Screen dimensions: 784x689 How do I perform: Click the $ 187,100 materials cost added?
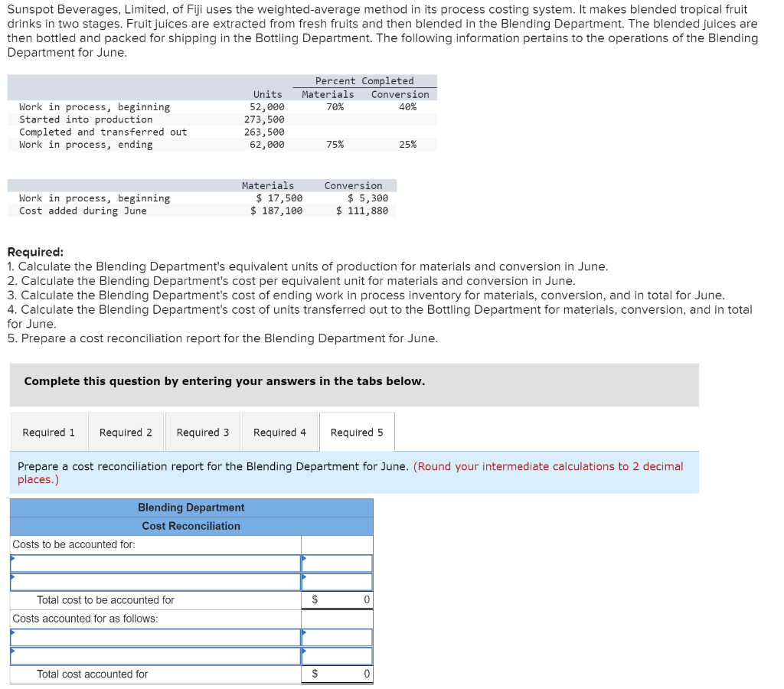[276, 211]
